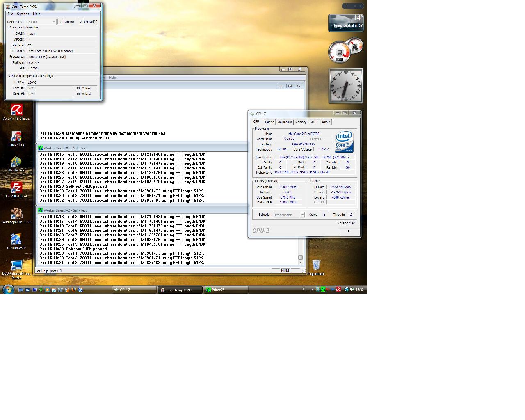Click the weather gadget in the sidebar
525x420 pixels.
coord(346,23)
